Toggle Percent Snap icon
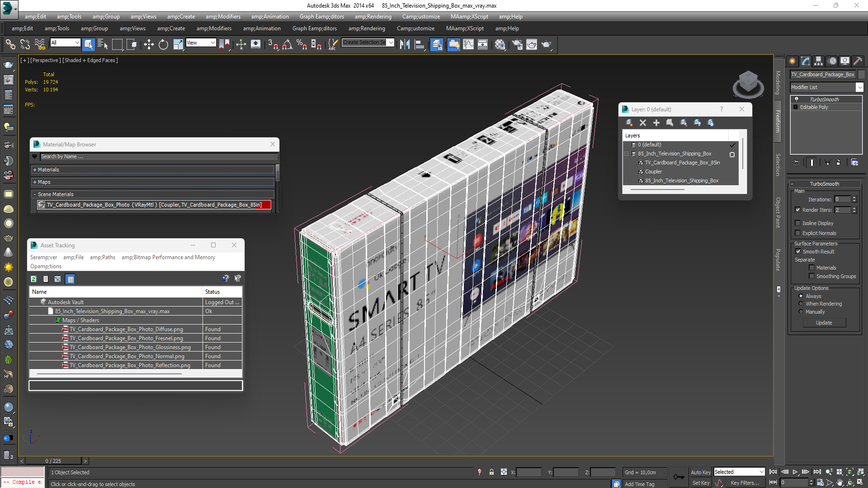 pos(302,44)
